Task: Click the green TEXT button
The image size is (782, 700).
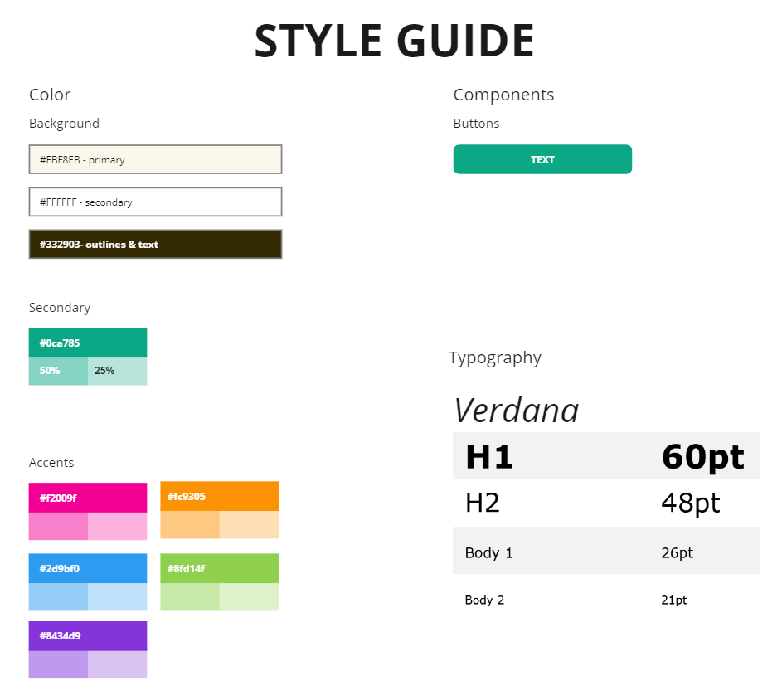Action: 542,159
